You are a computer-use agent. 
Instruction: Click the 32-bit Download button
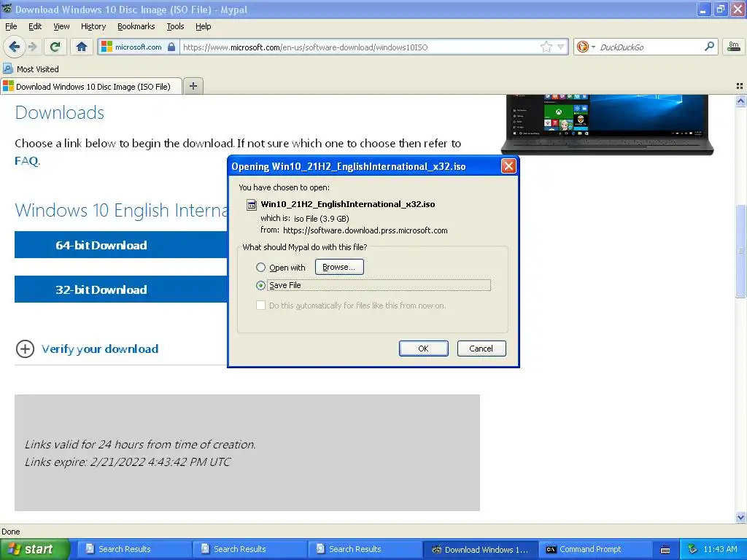click(121, 289)
